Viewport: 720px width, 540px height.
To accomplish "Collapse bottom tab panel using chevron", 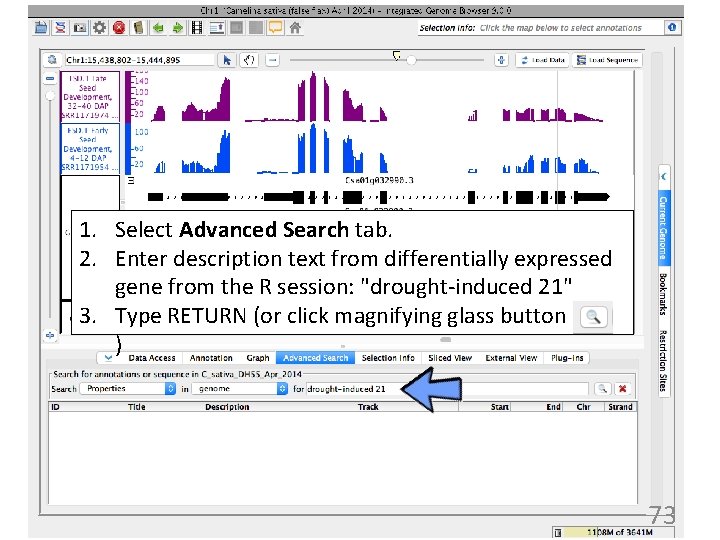I will 108,358.
